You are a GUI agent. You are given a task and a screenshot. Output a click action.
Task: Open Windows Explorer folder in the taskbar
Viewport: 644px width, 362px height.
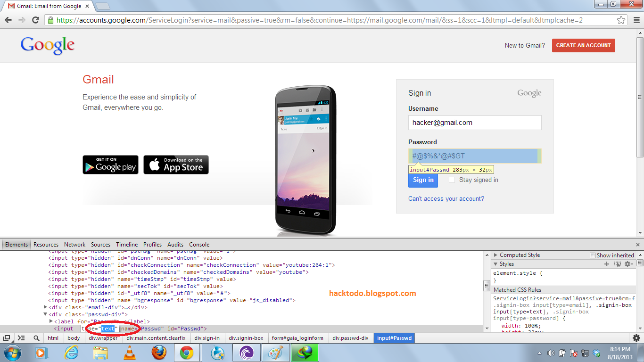point(100,353)
